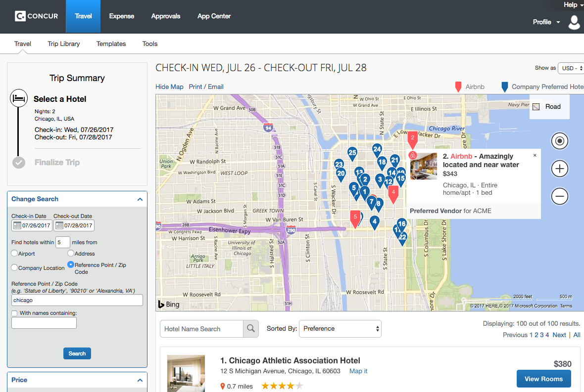The image size is (584, 392).
Task: Switch to the Templates subtab
Action: pyautogui.click(x=111, y=44)
